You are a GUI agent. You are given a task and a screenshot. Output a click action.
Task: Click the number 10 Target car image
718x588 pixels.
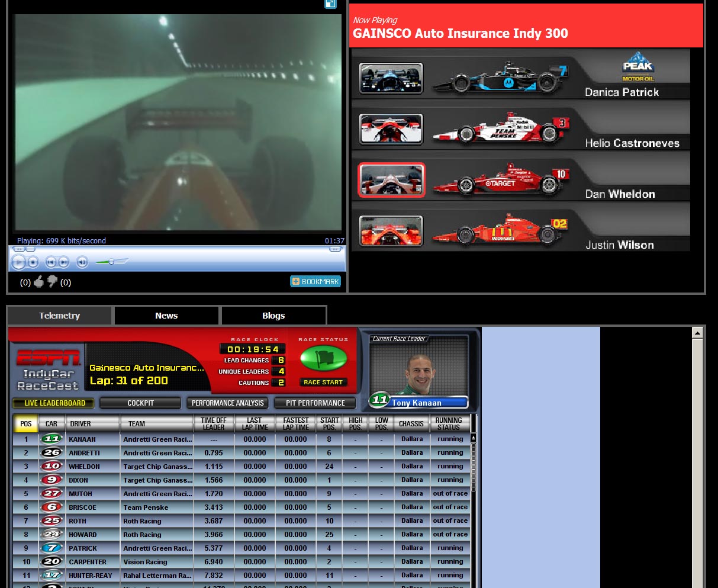[501, 179]
